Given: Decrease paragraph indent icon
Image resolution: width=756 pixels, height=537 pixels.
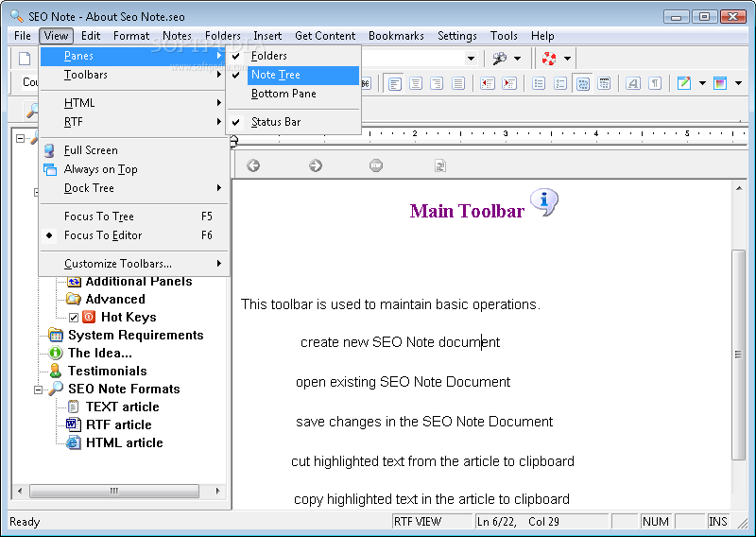Looking at the screenshot, I should pos(488,83).
